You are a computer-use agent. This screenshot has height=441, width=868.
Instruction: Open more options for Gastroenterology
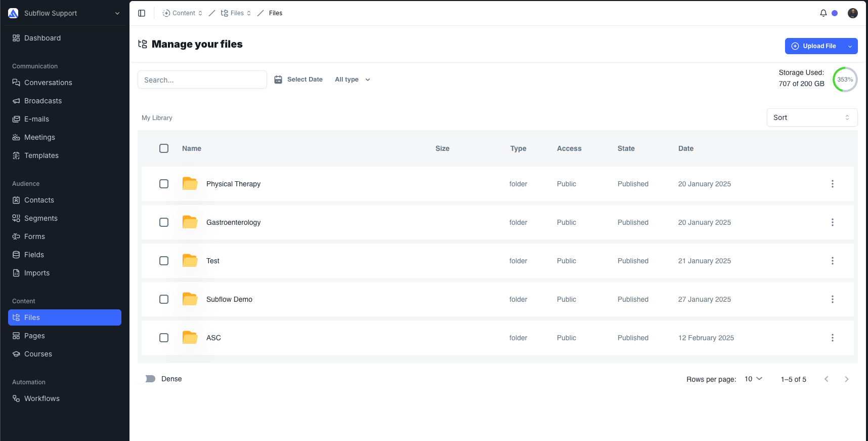point(833,222)
